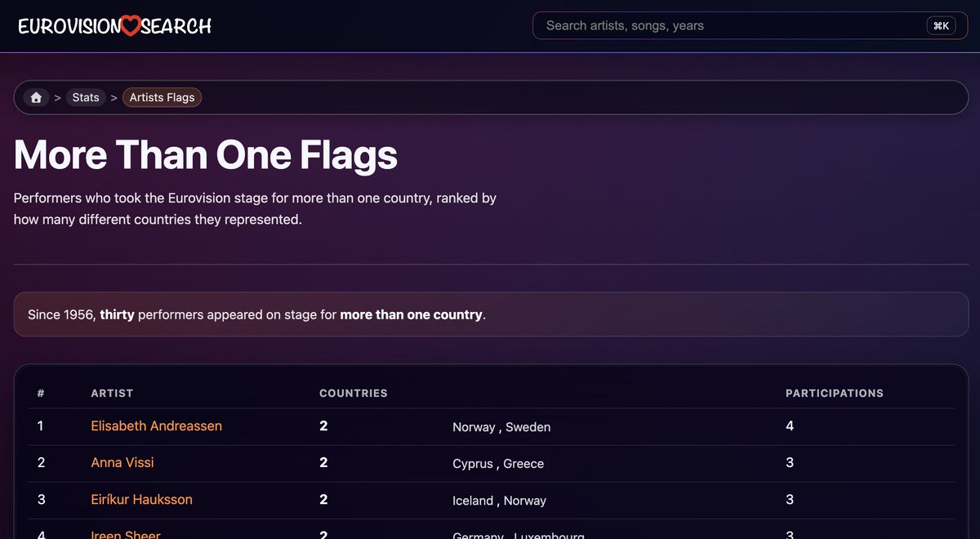Click Iceland in Eiríkur Hauksson's row
This screenshot has height=539, width=980.
pos(473,501)
